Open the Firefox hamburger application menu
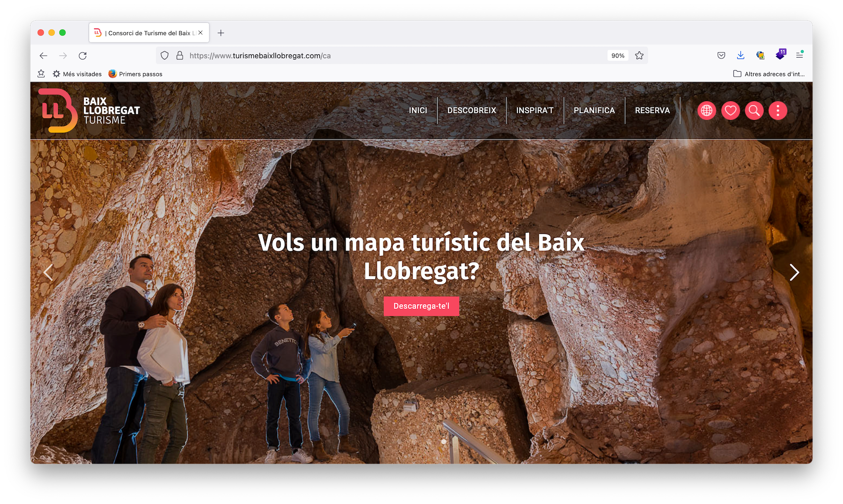This screenshot has width=843, height=504. point(799,56)
